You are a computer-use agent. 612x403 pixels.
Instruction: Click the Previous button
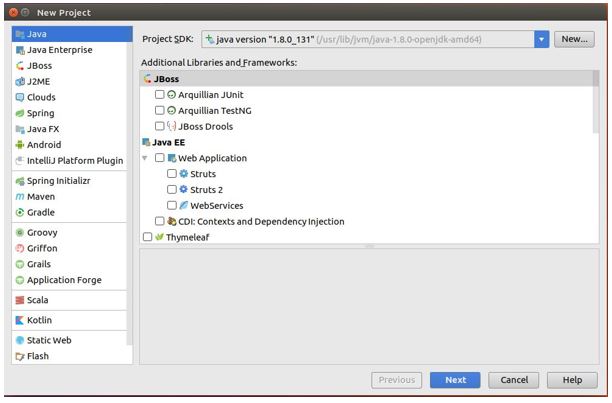[x=397, y=380]
